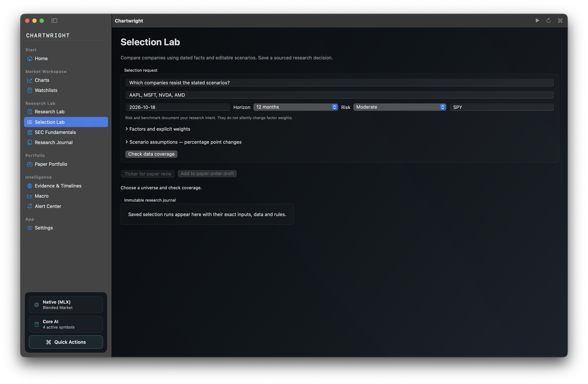The image size is (588, 384).
Task: Click the 'Immutable research journal' label
Action: pyautogui.click(x=150, y=200)
